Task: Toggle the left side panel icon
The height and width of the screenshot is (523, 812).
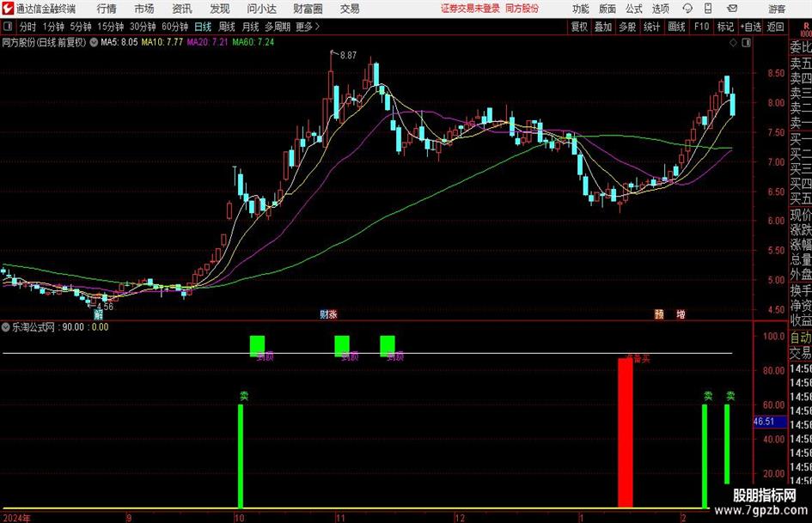Action: click(7, 27)
